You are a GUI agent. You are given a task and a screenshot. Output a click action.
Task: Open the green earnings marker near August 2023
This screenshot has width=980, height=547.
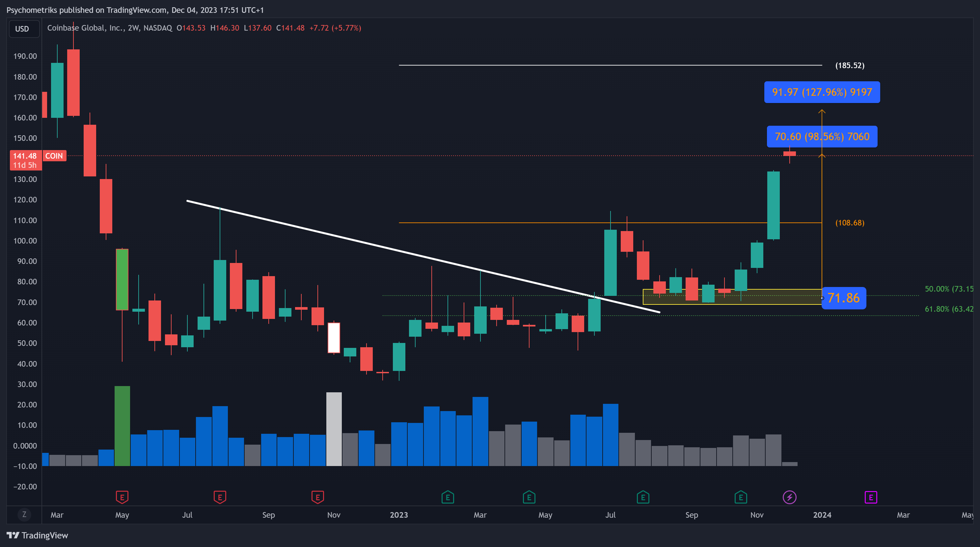tap(643, 497)
